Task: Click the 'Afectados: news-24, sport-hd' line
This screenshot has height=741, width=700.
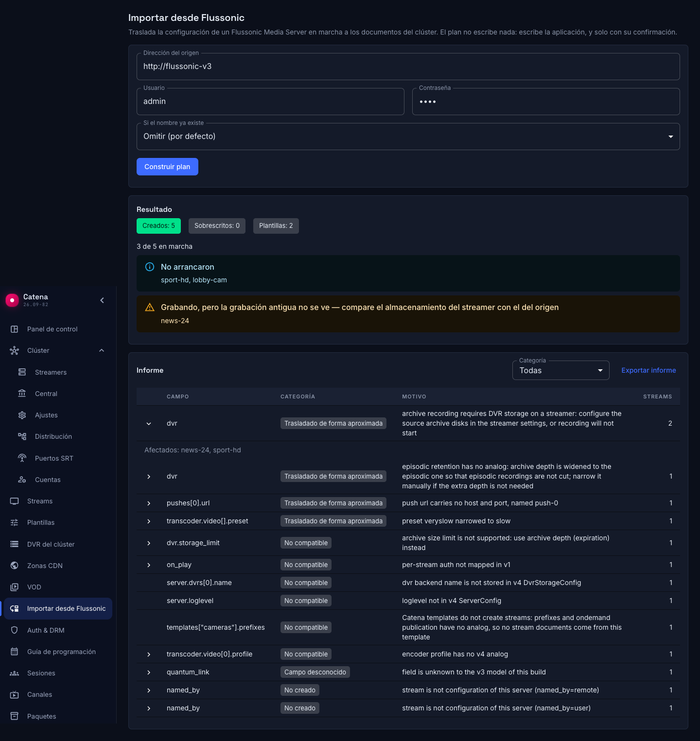Action: pos(192,450)
